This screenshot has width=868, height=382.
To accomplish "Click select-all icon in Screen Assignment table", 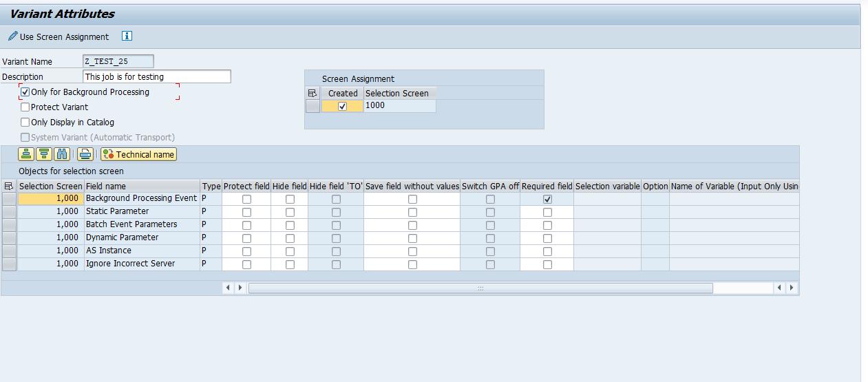I will click(x=313, y=93).
